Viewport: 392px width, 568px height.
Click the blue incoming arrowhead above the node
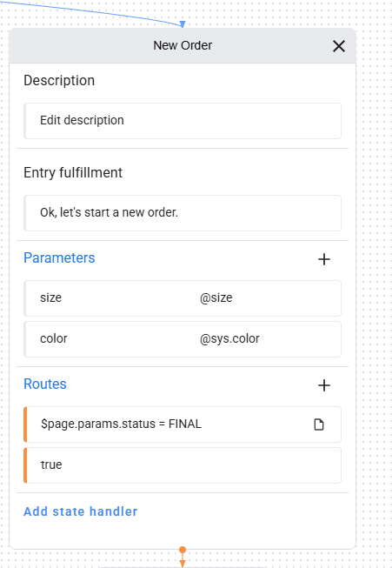pos(183,24)
